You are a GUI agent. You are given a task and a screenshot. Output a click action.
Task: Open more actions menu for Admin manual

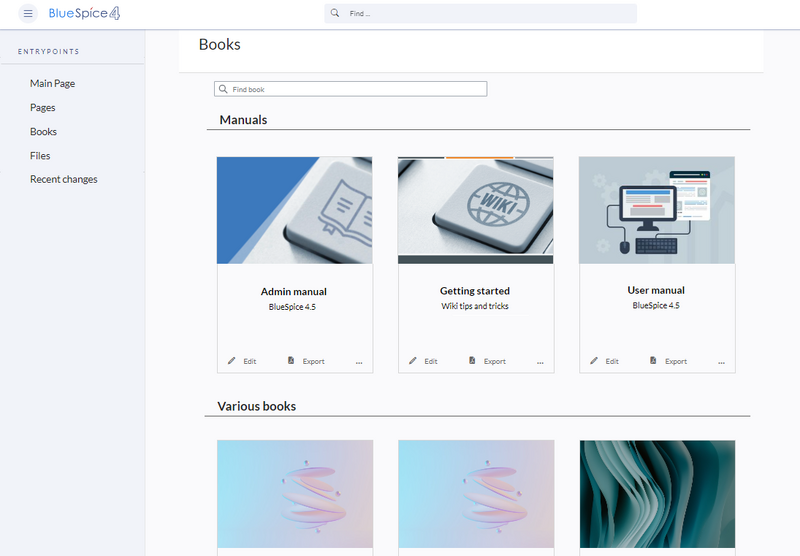tap(358, 362)
